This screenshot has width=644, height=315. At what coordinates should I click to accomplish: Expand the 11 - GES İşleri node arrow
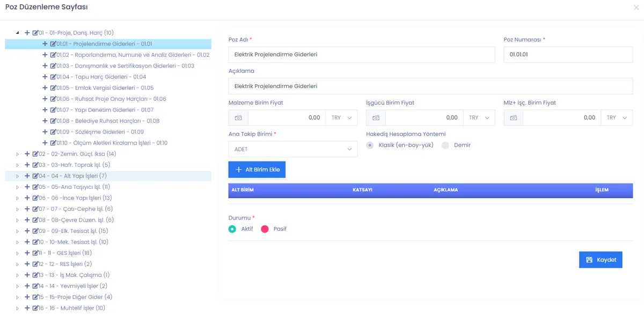coord(18,253)
